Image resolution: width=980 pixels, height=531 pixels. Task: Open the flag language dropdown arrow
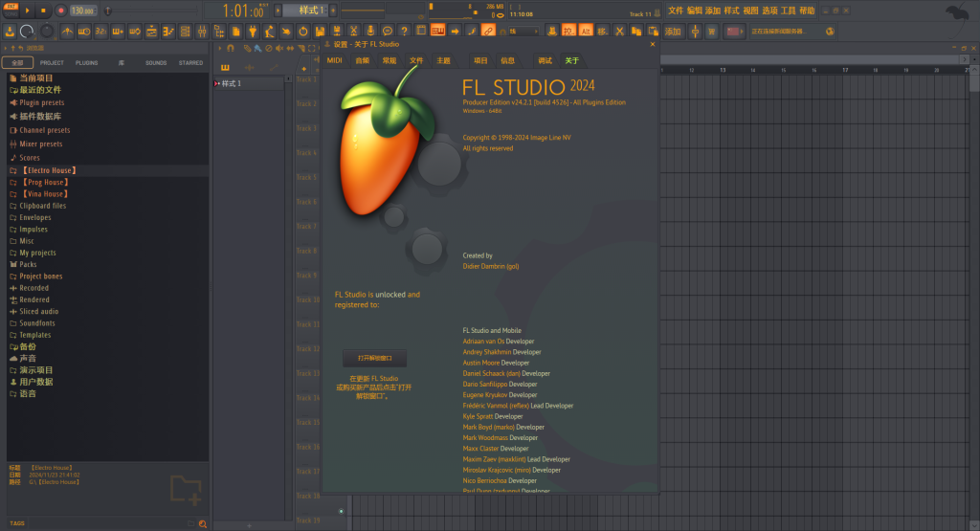tap(742, 32)
